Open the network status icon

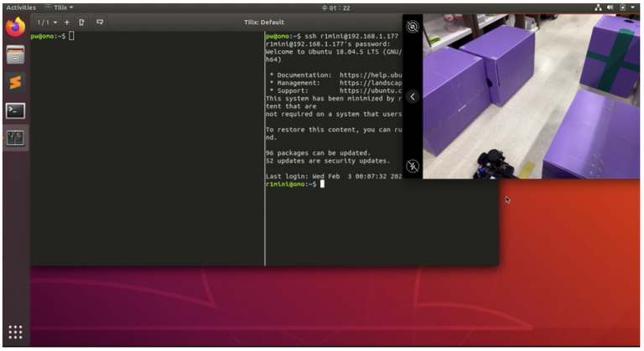pyautogui.click(x=598, y=8)
